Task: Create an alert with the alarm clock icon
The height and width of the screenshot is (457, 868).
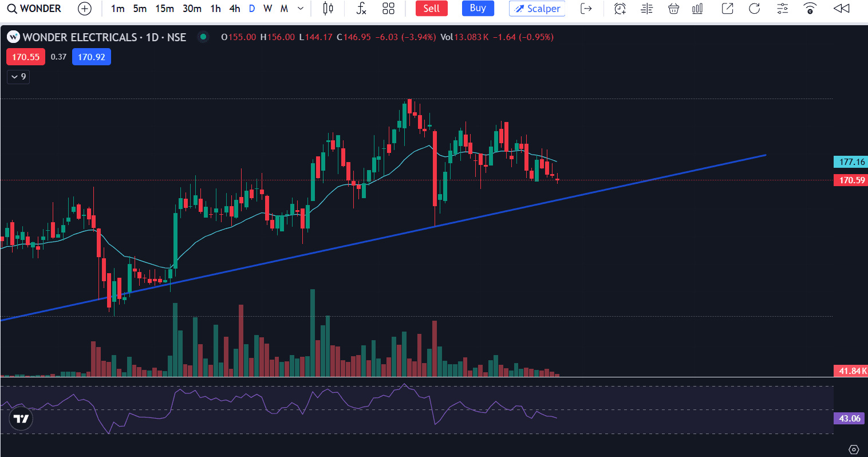Action: pos(620,9)
